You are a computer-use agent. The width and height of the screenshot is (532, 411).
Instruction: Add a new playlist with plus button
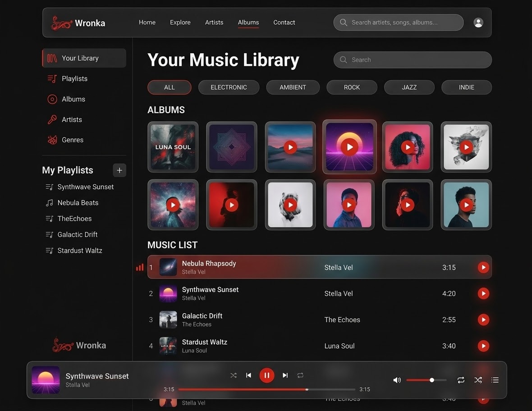point(119,170)
